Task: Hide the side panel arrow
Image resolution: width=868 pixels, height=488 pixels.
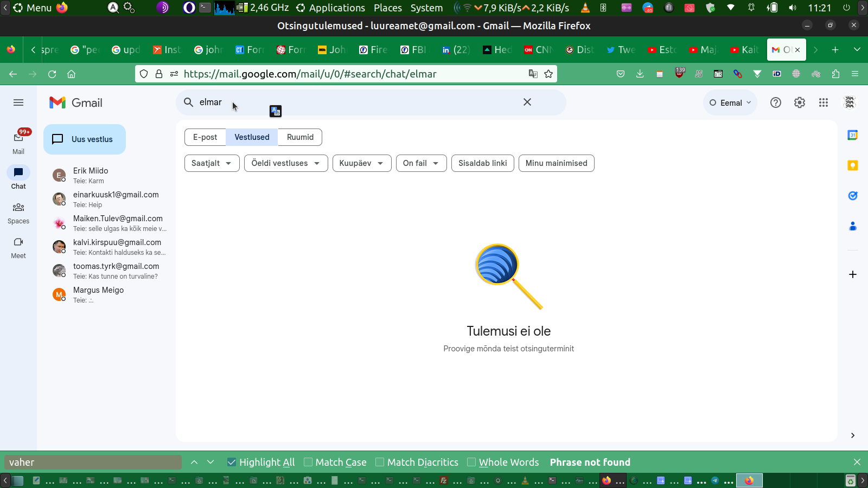Action: [x=853, y=435]
